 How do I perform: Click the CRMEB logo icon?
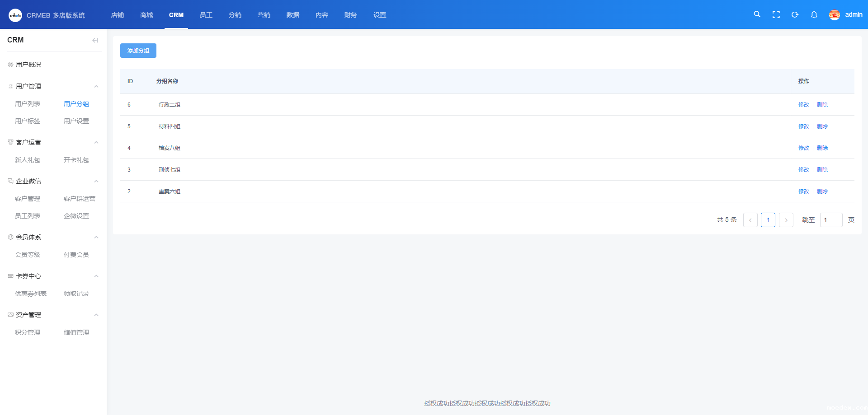pyautogui.click(x=15, y=15)
